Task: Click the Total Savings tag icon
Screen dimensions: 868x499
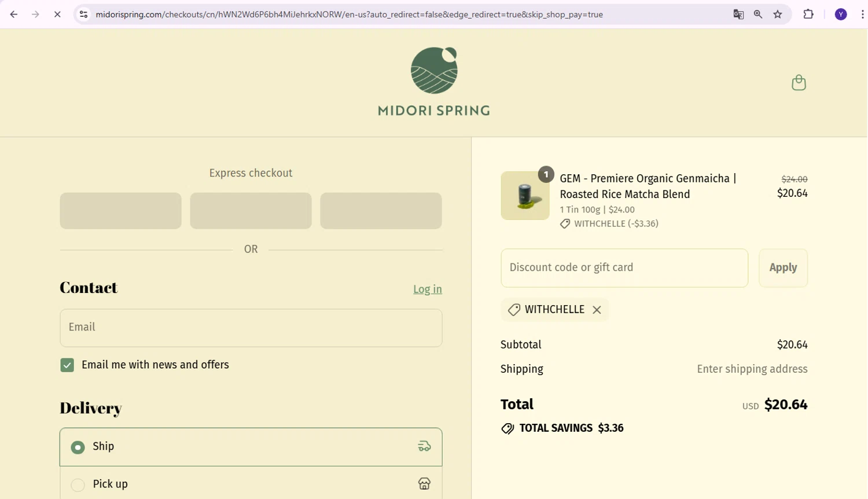Action: point(507,428)
